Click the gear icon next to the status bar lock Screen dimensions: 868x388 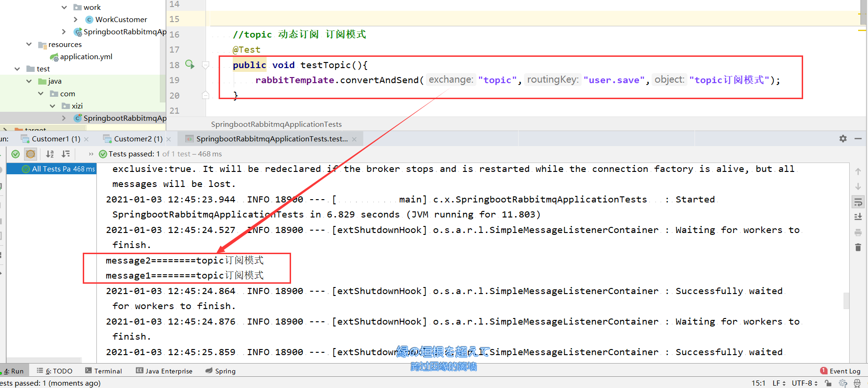[x=843, y=383]
